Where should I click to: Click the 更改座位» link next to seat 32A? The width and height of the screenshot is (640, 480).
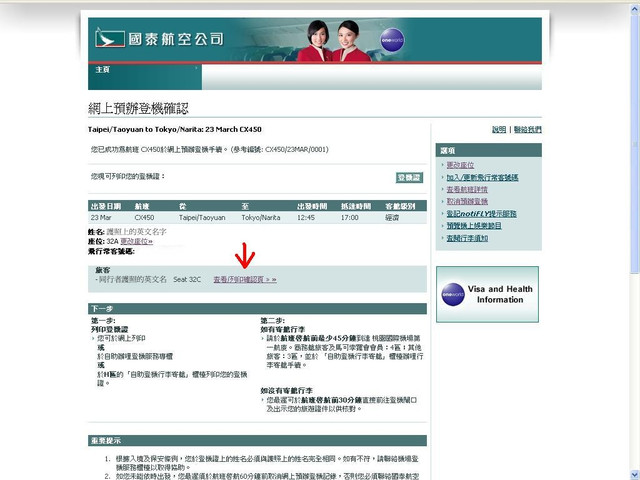(x=136, y=241)
